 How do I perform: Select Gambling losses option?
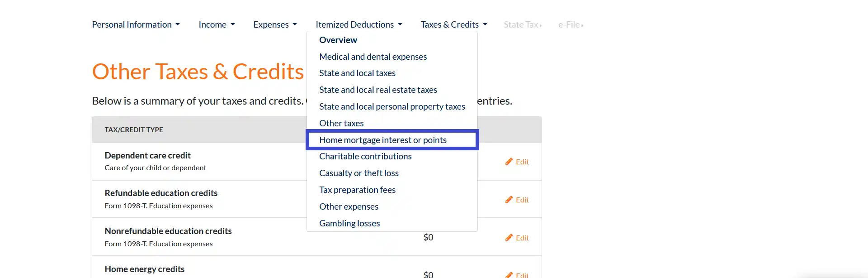(349, 223)
